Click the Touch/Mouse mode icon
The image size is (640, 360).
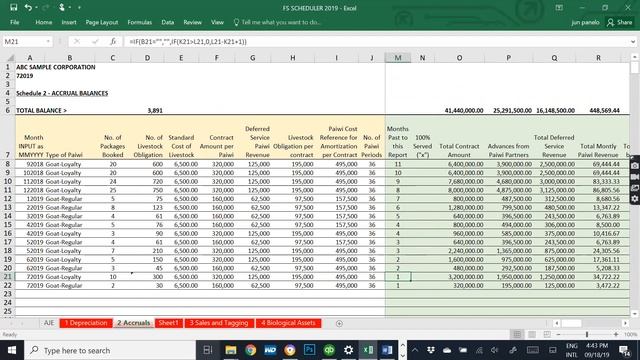click(62, 7)
